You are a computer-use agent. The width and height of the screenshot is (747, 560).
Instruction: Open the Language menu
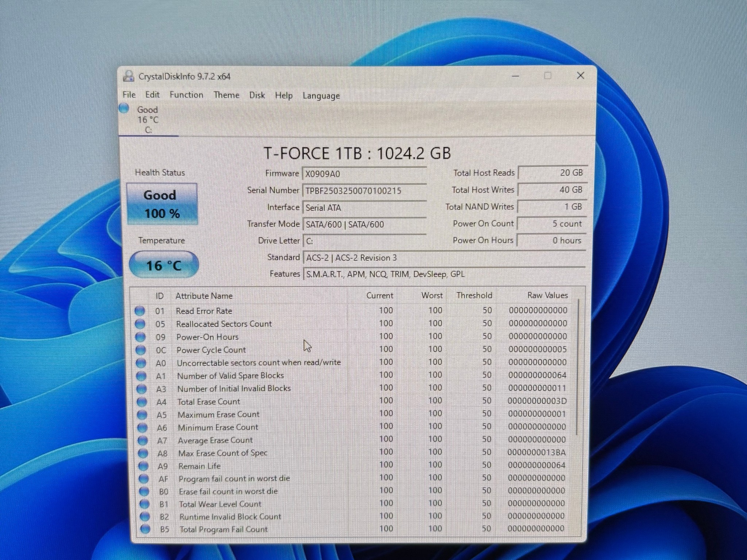point(321,96)
